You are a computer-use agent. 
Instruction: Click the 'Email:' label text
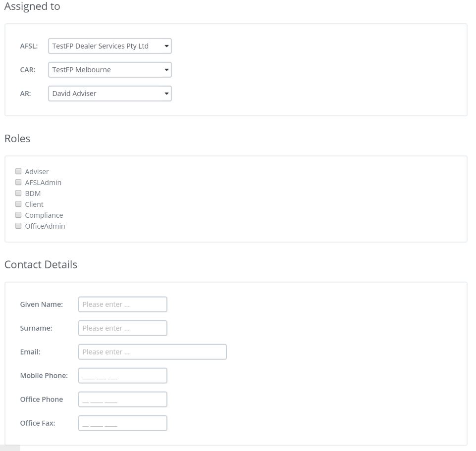30,352
